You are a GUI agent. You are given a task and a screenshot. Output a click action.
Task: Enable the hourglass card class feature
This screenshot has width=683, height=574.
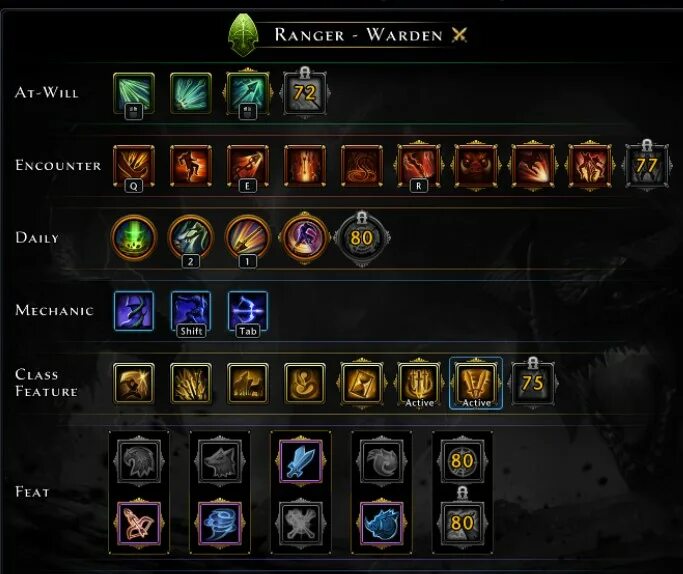(x=362, y=384)
